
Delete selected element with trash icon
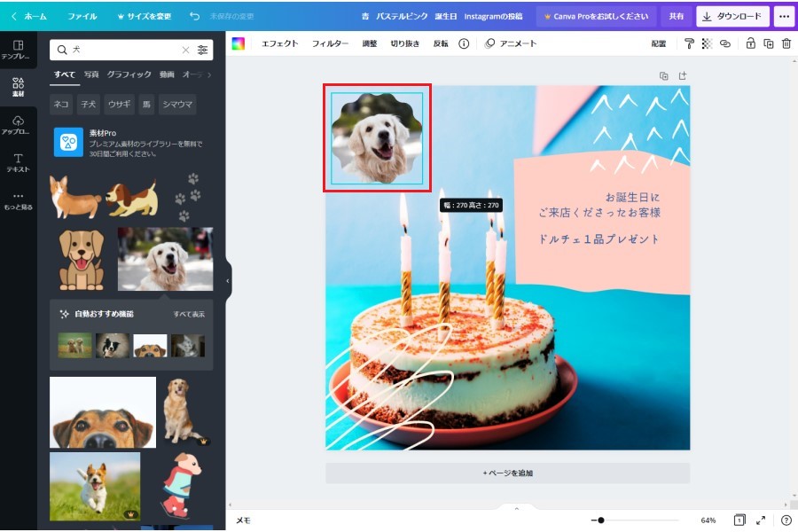pos(786,43)
